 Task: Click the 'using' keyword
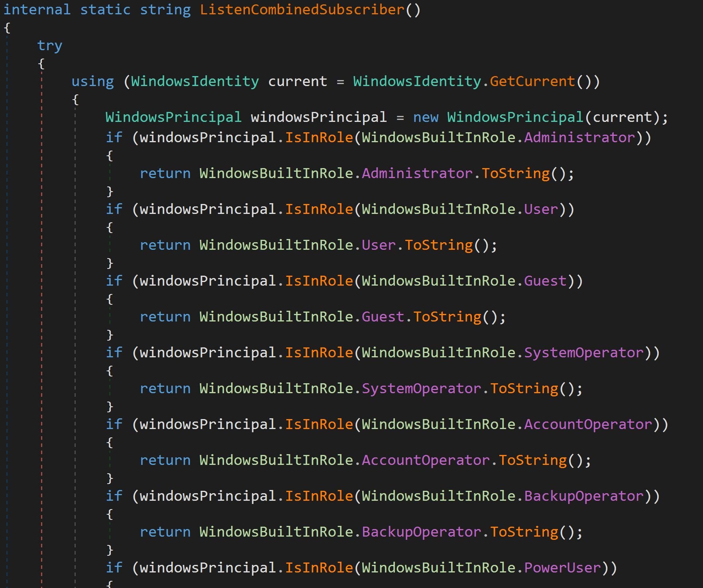point(93,82)
